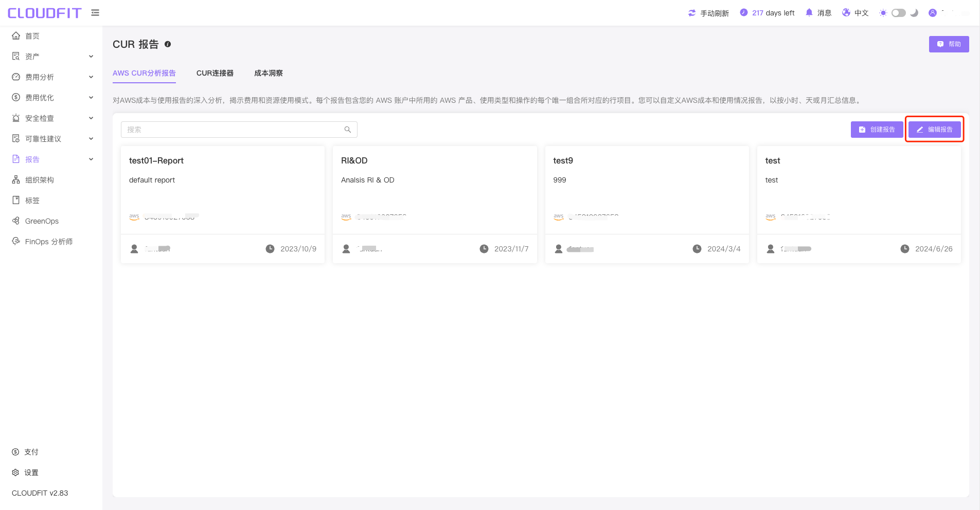Expand the 费用优化 menu chevron
The height and width of the screenshot is (510, 980).
click(x=91, y=98)
